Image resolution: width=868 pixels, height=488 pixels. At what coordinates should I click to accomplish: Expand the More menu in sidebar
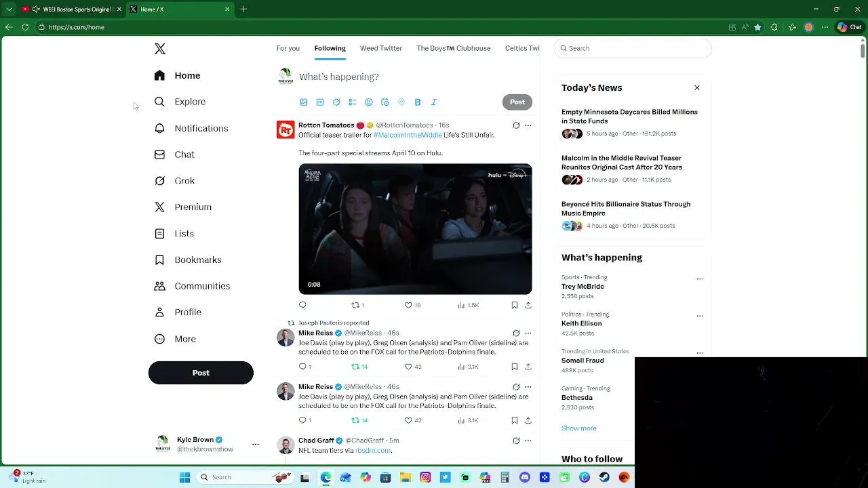coord(175,339)
